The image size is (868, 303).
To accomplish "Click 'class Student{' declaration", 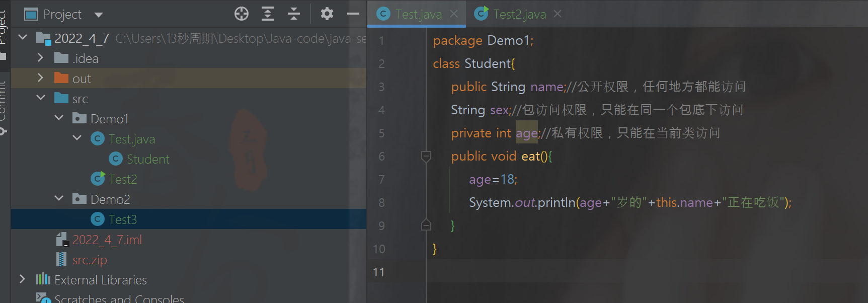I will [474, 63].
